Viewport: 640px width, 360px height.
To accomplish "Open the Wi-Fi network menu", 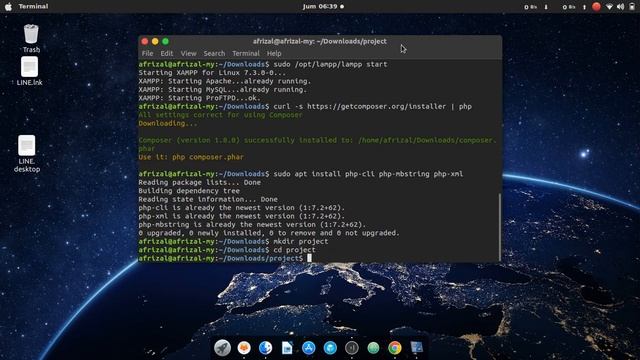I will pos(609,7).
